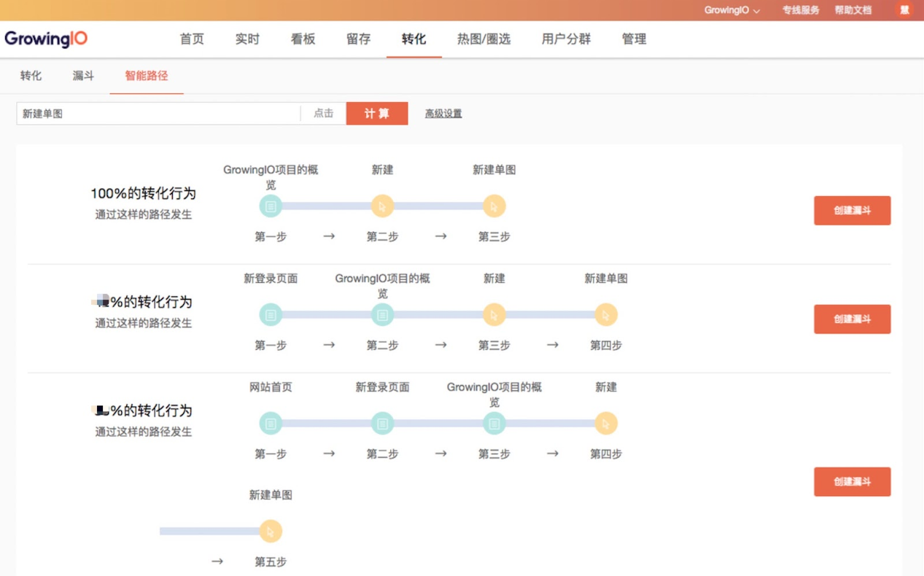Go to 用户分群 navigation tab
The image size is (924, 576).
click(x=566, y=39)
